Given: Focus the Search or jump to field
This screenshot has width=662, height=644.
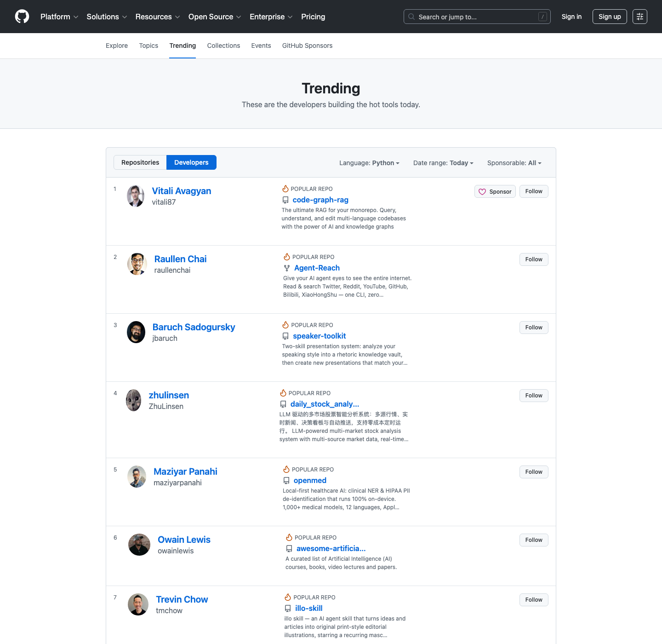Looking at the screenshot, I should 477,17.
